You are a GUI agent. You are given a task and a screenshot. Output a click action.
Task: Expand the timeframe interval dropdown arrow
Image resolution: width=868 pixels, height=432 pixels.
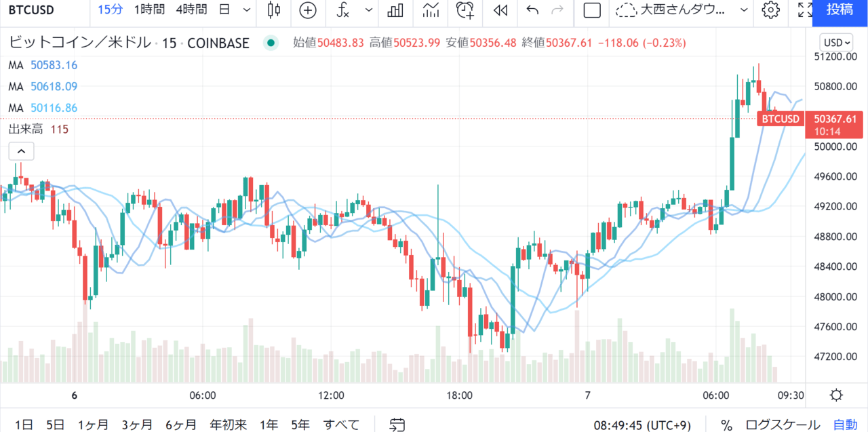coord(246,10)
